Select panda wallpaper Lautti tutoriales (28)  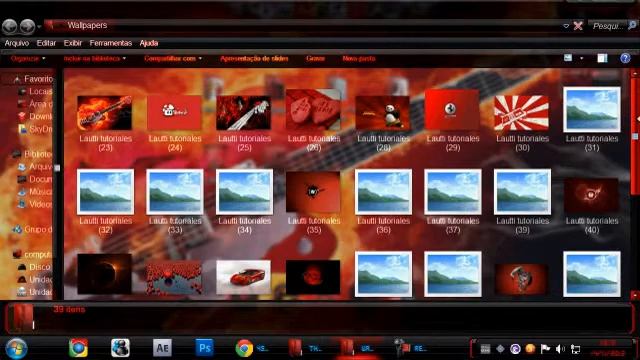point(383,113)
